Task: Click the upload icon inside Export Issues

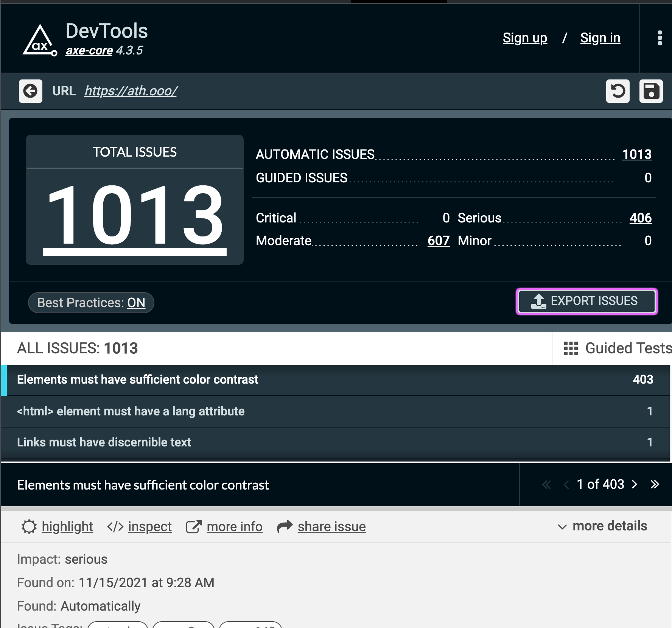Action: coord(539,302)
